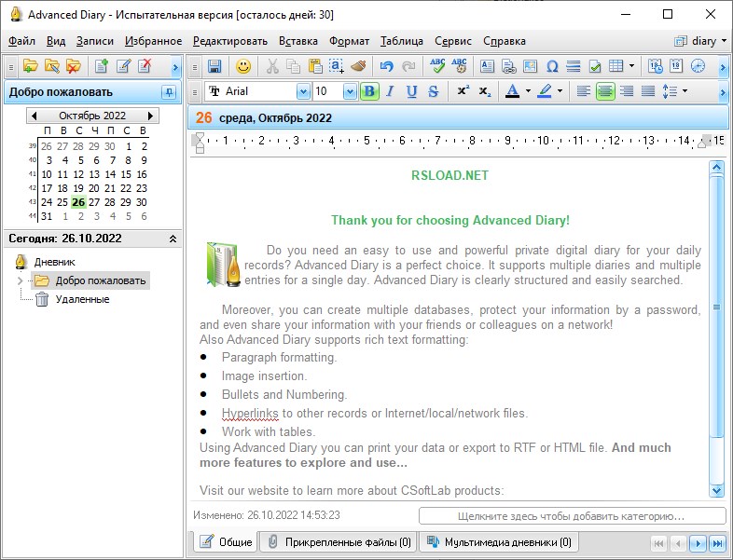The height and width of the screenshot is (560, 733).
Task: Click to add a category field
Action: [x=573, y=516]
